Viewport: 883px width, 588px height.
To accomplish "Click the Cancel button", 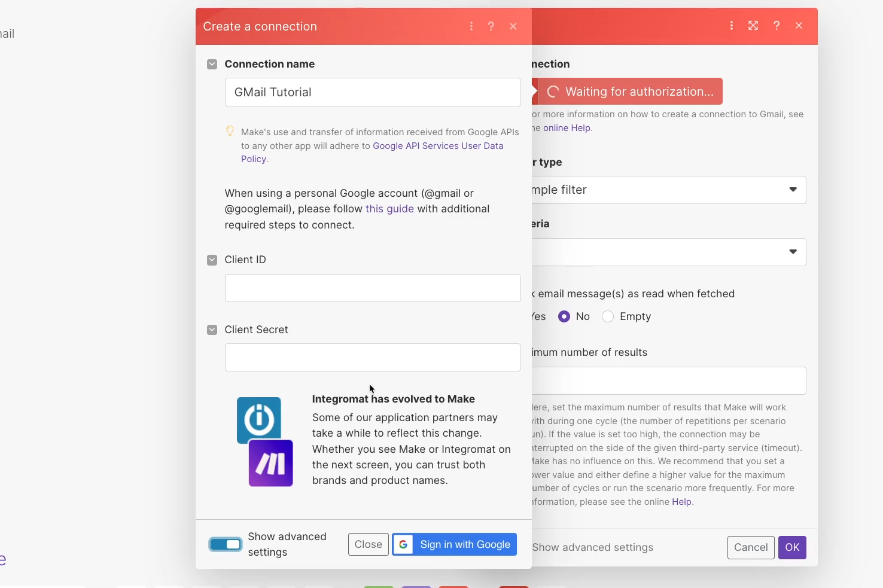I will tap(751, 547).
